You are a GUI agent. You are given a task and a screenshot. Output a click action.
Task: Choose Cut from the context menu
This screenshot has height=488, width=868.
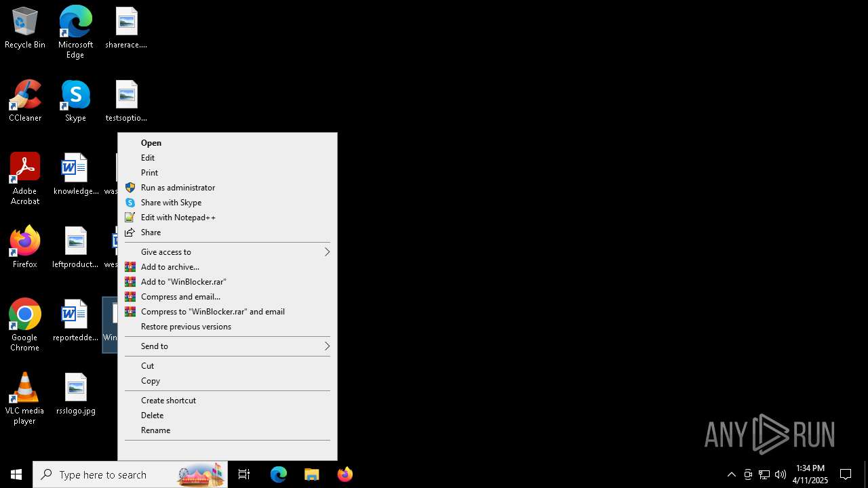tap(227, 366)
